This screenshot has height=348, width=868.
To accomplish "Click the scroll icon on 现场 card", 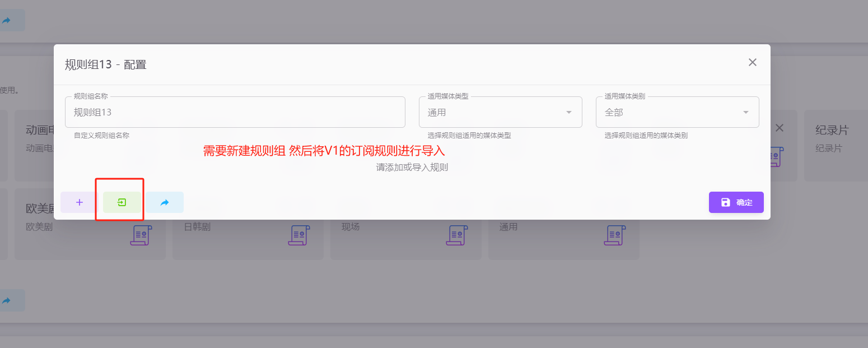I will click(456, 235).
